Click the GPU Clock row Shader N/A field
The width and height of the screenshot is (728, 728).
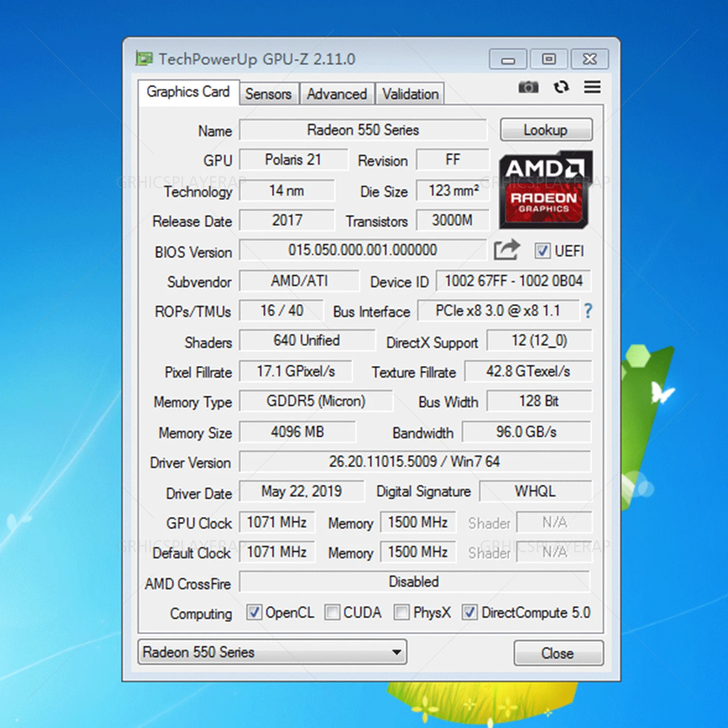554,522
